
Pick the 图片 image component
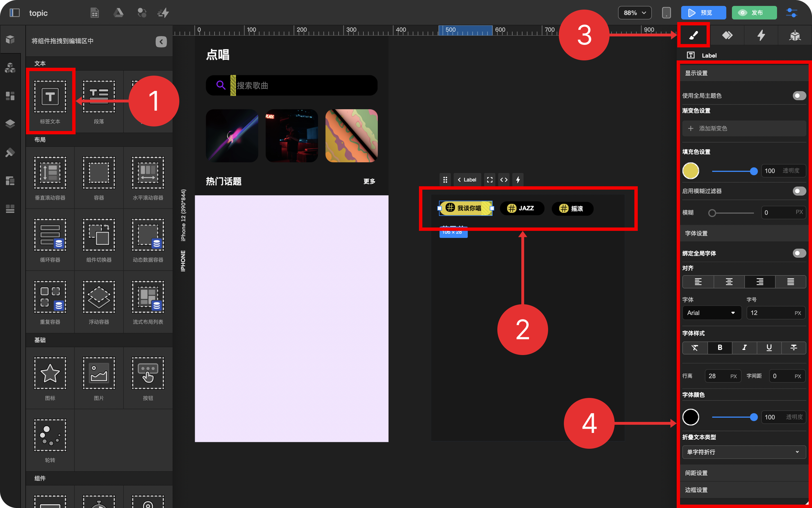(x=99, y=378)
